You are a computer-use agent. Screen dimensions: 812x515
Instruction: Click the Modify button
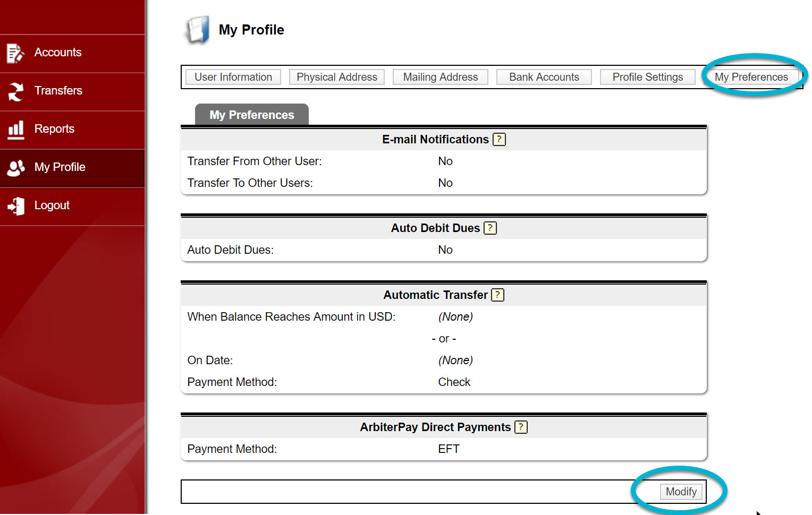(681, 492)
